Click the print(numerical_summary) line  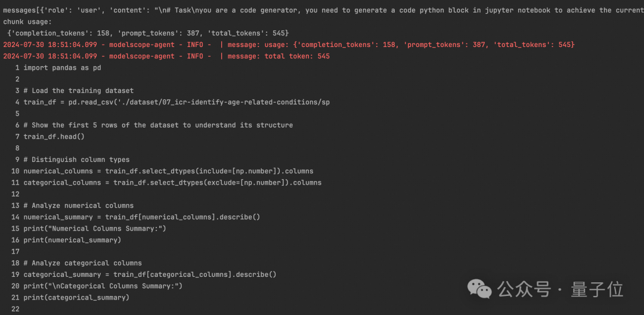click(72, 240)
